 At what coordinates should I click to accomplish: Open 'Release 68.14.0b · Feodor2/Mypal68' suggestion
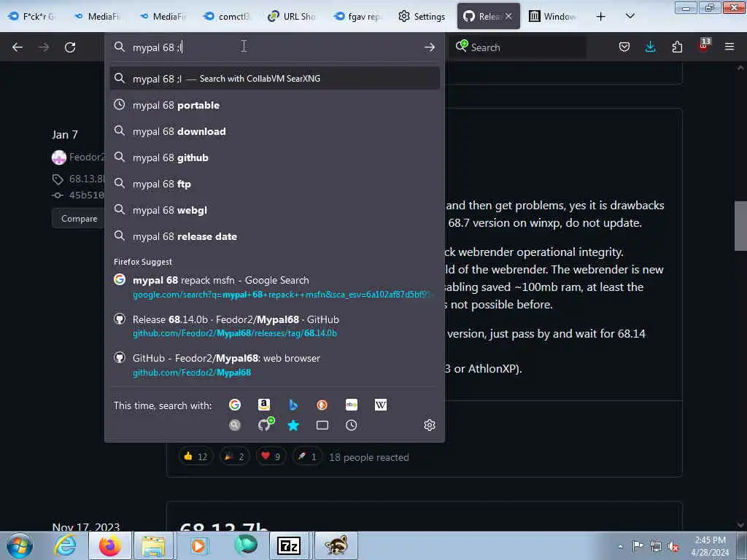coord(274,326)
